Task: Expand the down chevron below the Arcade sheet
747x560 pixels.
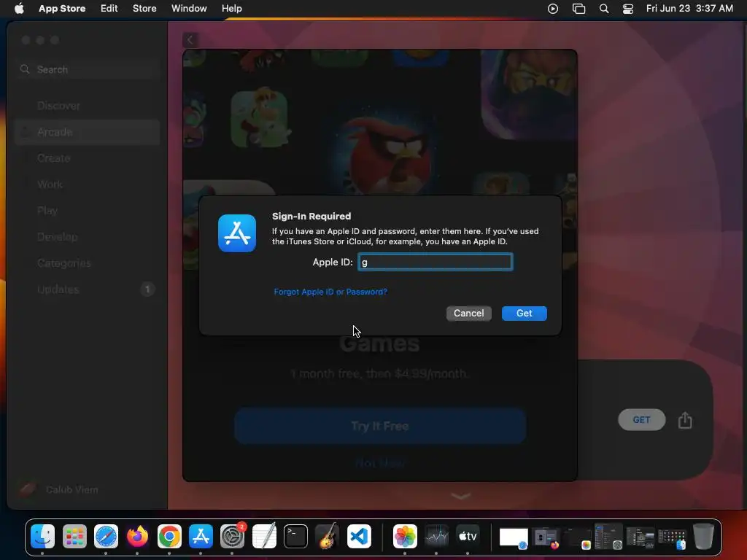Action: pyautogui.click(x=461, y=496)
